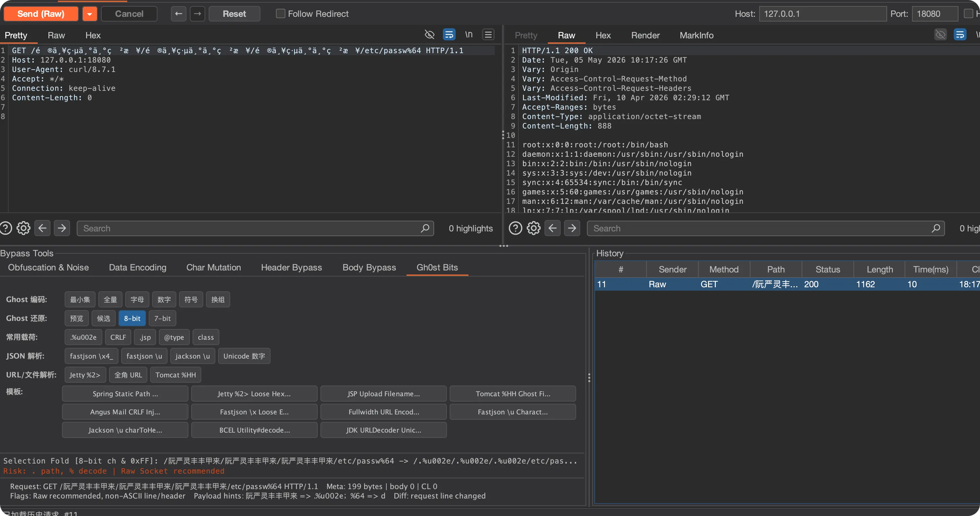
Task: Click the Jetty %2> button
Action: click(x=85, y=375)
